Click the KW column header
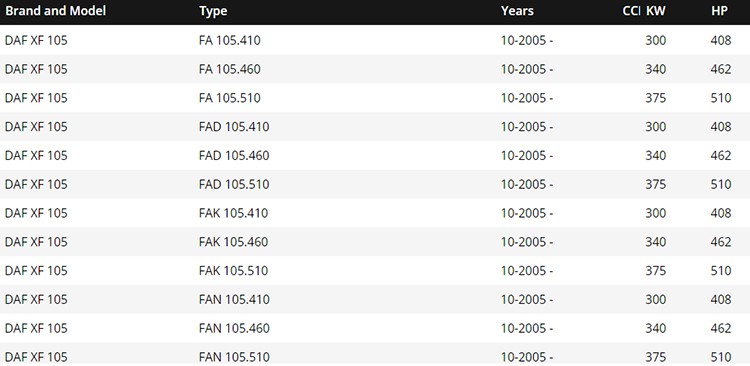This screenshot has width=750, height=366. tap(656, 11)
